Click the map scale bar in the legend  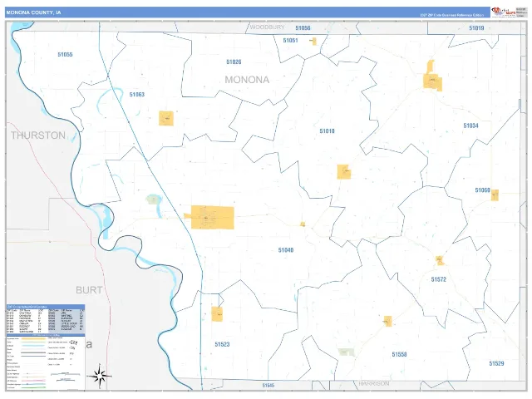[x=65, y=377]
